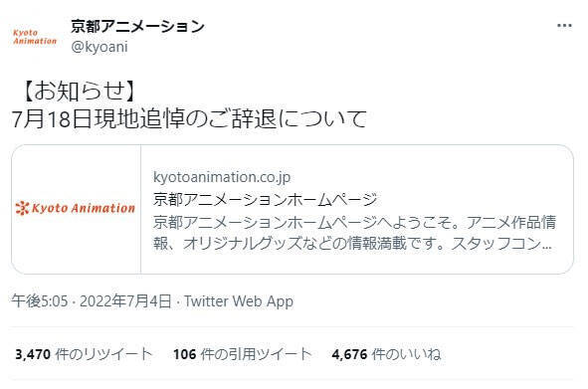The image size is (588, 389).
Task: Click the Kyoto Animation profile avatar
Action: click(x=35, y=37)
